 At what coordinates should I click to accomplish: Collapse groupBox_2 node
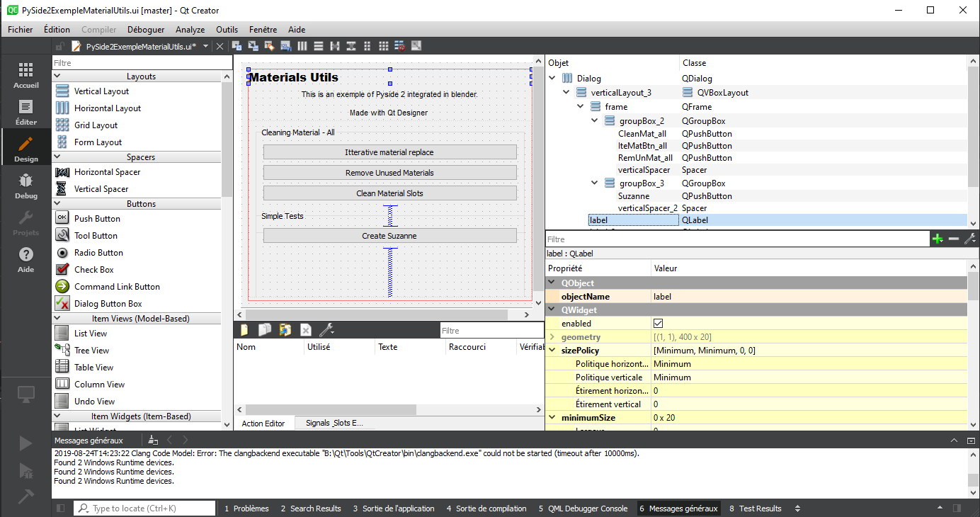click(595, 121)
